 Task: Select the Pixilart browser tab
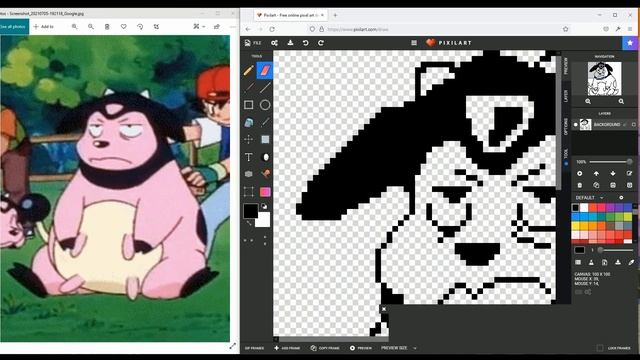[x=291, y=15]
